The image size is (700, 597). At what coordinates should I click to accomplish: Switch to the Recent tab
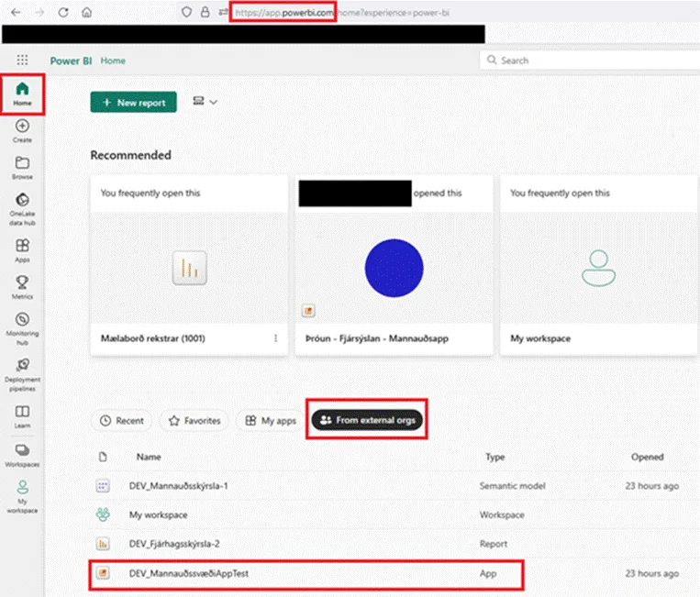point(121,420)
